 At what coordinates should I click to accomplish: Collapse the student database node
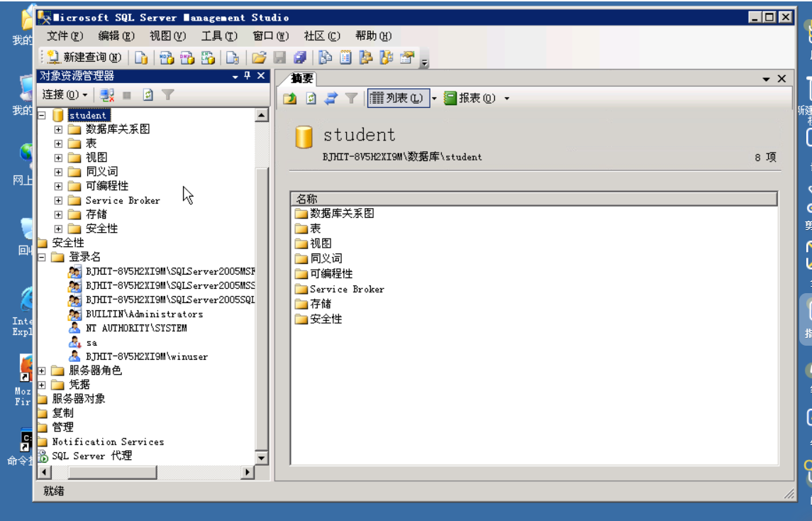pos(42,115)
